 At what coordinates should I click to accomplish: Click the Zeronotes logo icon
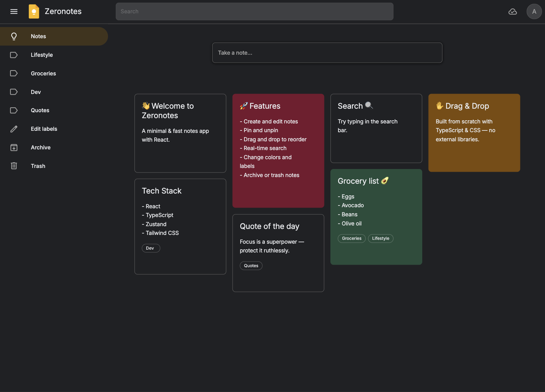pyautogui.click(x=34, y=12)
